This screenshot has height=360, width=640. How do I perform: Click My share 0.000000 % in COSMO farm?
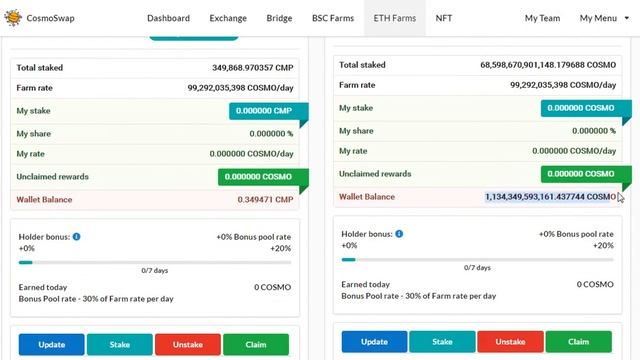click(594, 131)
